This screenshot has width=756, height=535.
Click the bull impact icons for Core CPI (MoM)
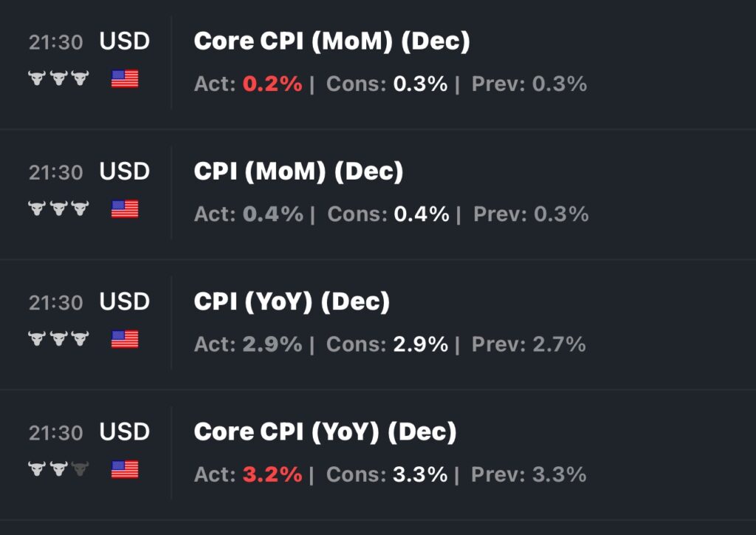click(x=58, y=78)
